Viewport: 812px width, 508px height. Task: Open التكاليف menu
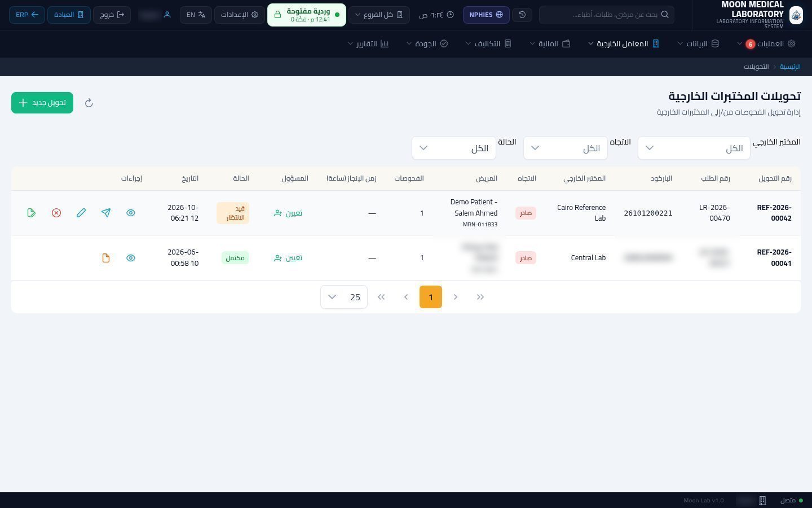(488, 43)
